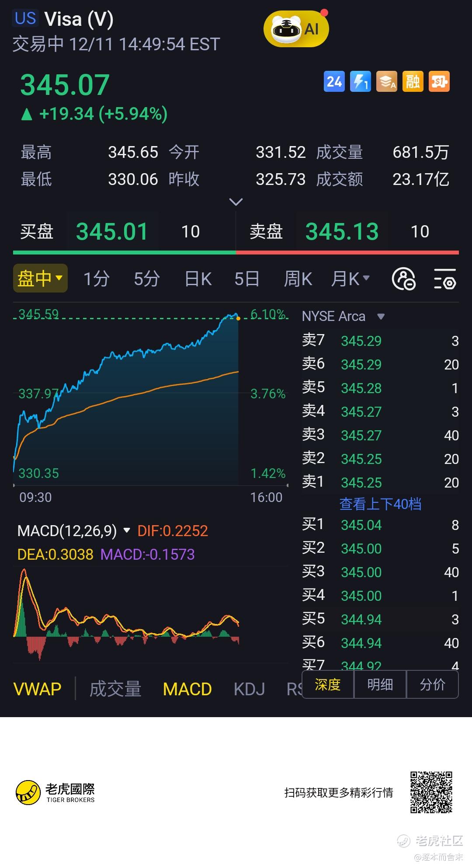Switch to the 1分 chart tab

coord(96,279)
